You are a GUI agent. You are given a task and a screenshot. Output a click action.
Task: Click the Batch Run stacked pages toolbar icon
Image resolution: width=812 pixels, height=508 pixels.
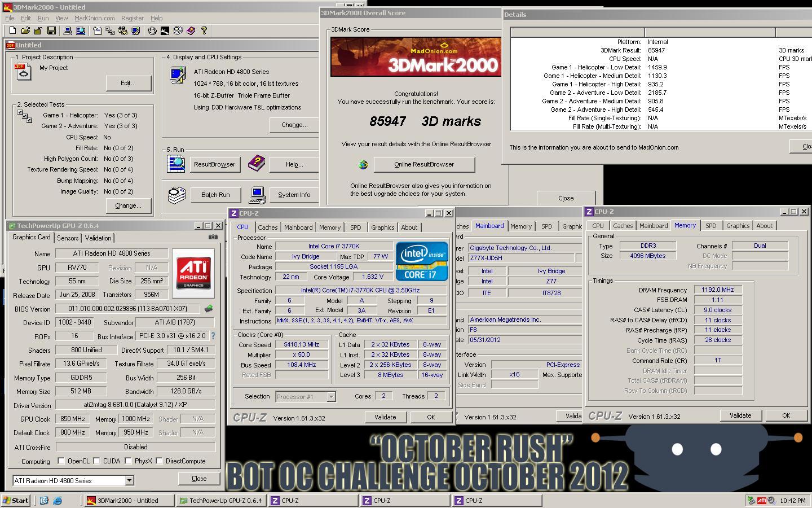pyautogui.click(x=178, y=30)
